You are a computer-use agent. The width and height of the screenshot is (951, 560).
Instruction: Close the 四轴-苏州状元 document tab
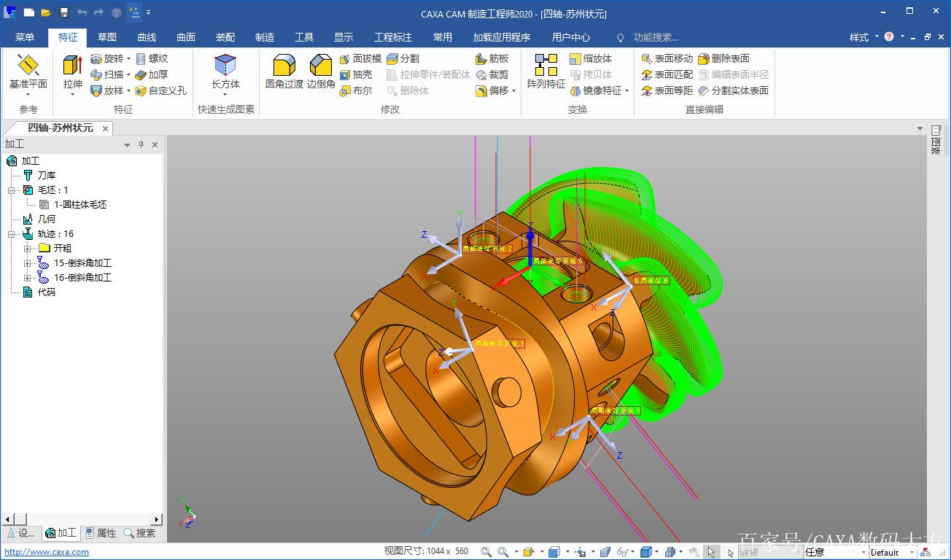tap(105, 128)
